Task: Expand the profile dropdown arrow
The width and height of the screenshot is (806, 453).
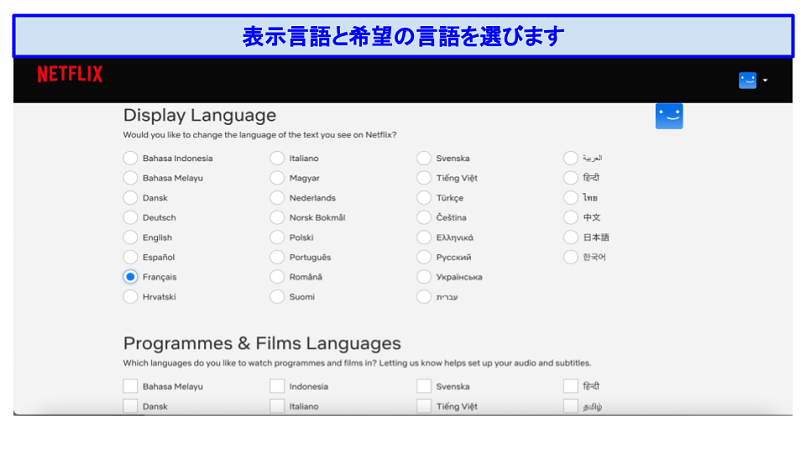Action: click(x=765, y=80)
